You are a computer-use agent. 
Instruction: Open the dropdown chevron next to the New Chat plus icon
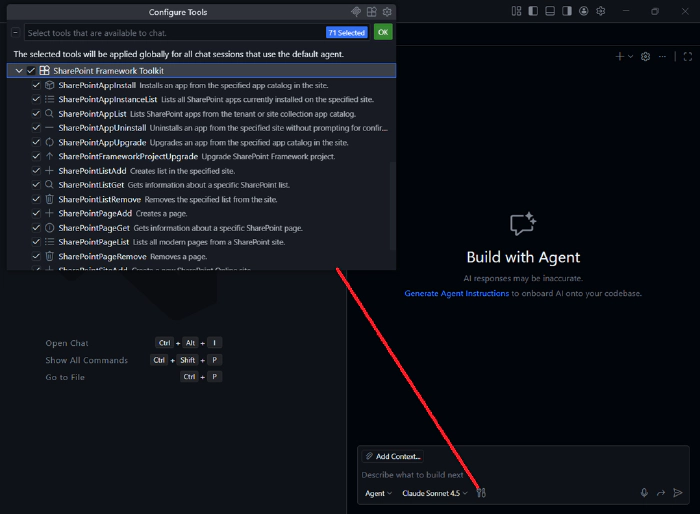(x=630, y=56)
